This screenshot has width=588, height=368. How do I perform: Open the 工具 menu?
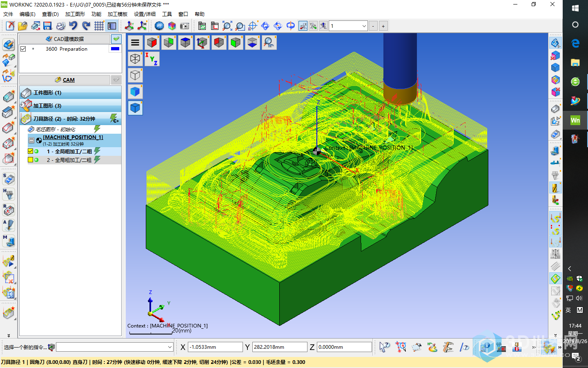(167, 14)
